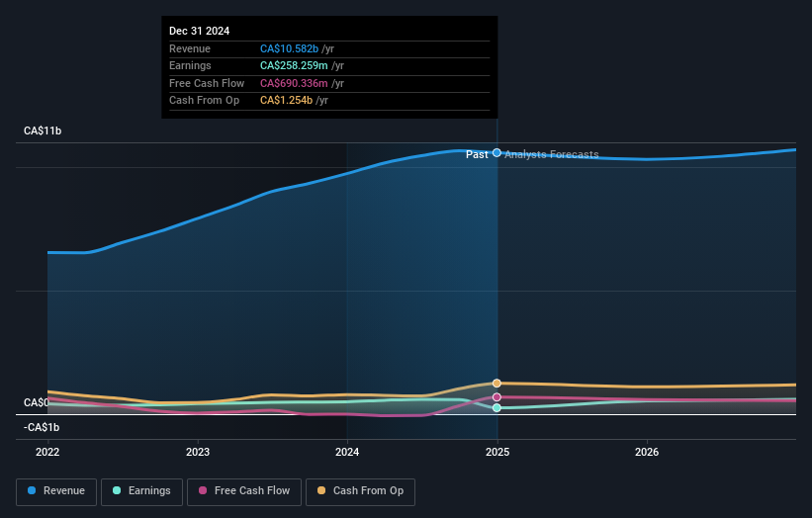Click the CA$1.254b cash from op value
The image size is (812, 518).
286,101
